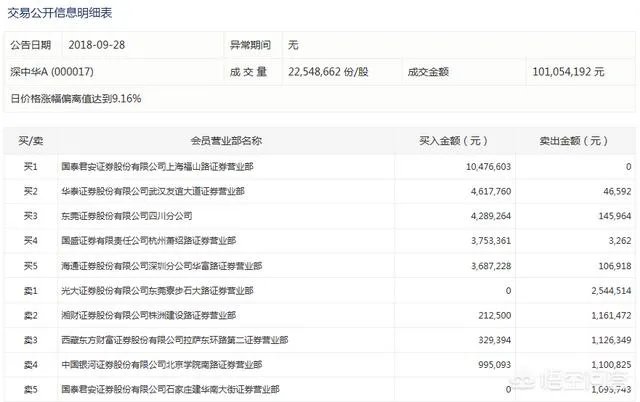Click sell amount 145,964
Image resolution: width=640 pixels, height=402 pixels.
click(x=615, y=216)
